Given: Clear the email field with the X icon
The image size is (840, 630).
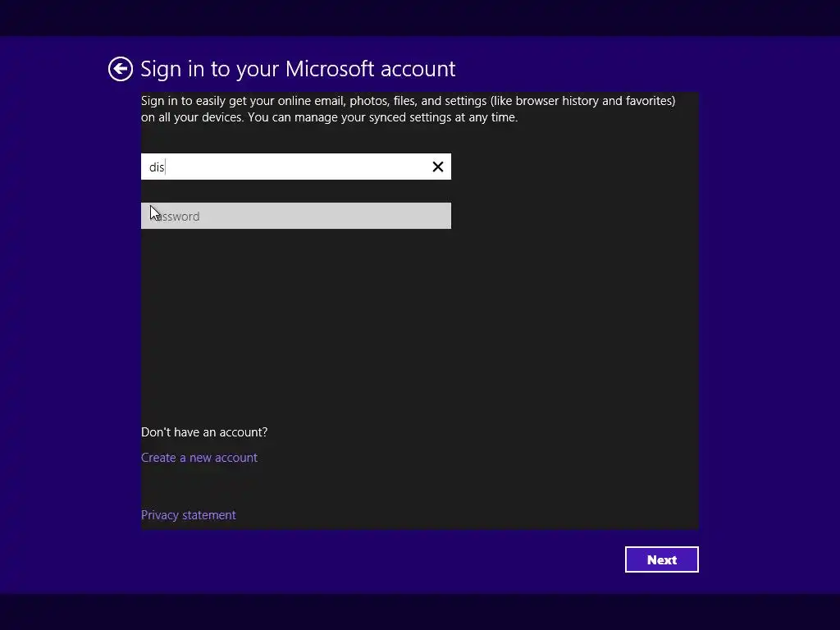Looking at the screenshot, I should [x=438, y=167].
